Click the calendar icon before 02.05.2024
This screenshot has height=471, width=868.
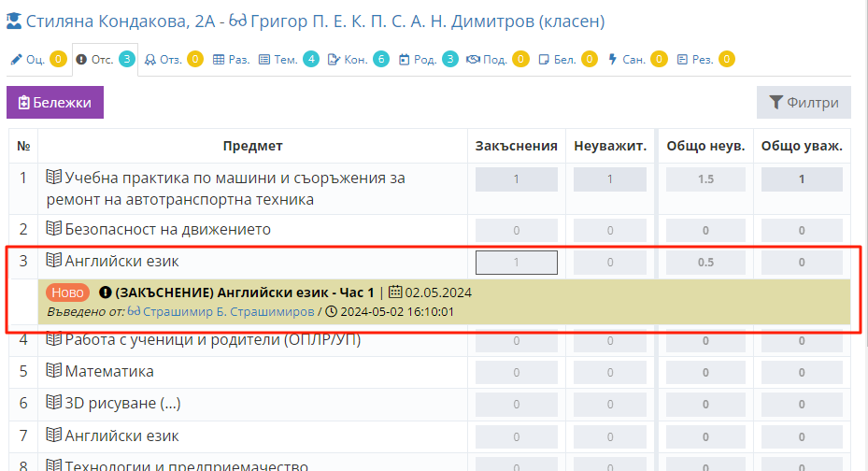pos(394,293)
